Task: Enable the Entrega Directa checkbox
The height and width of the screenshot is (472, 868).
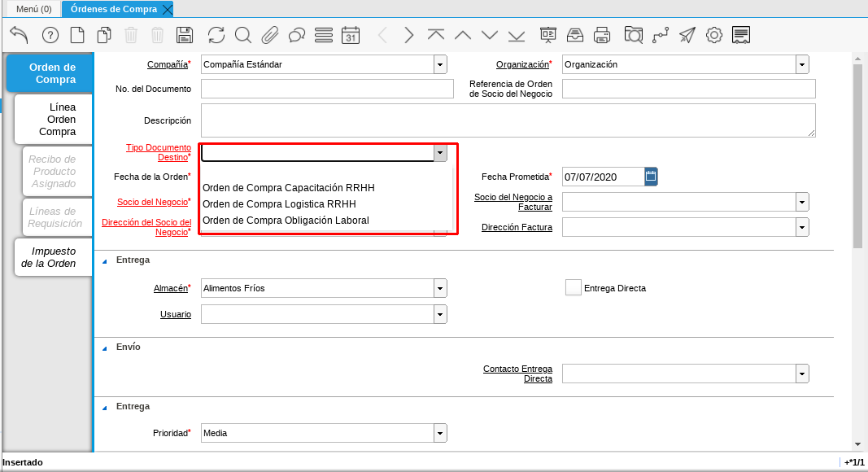Action: [574, 287]
